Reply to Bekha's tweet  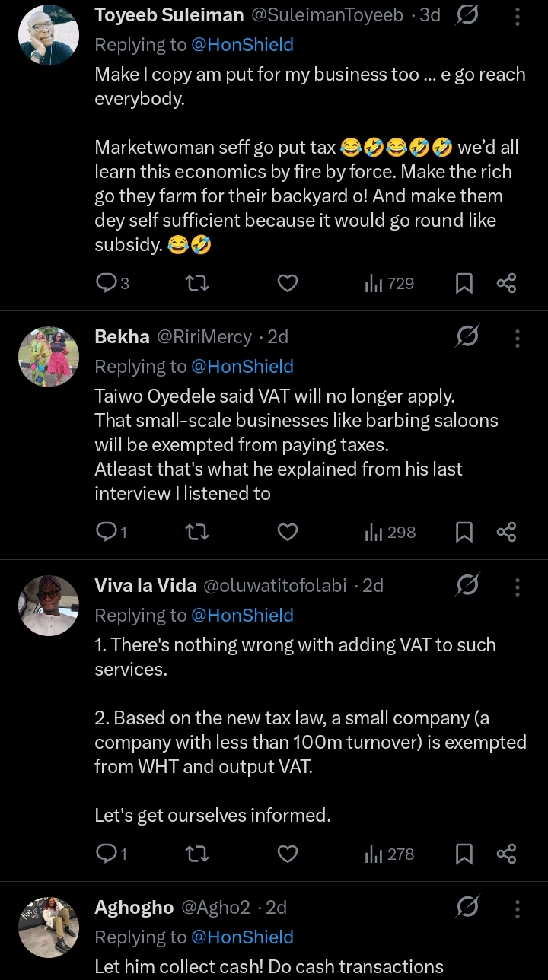click(106, 533)
